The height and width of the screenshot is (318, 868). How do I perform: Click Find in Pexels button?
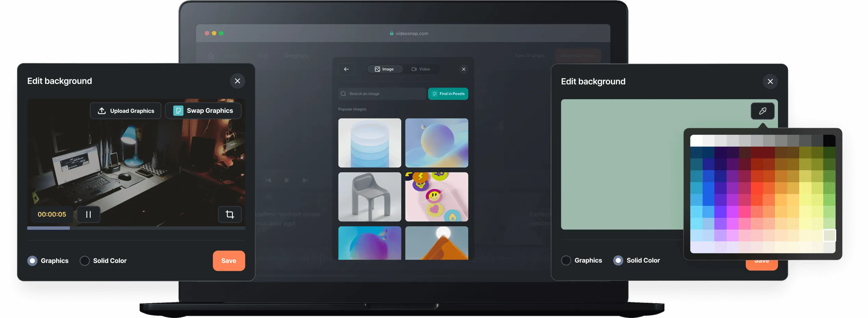(448, 94)
